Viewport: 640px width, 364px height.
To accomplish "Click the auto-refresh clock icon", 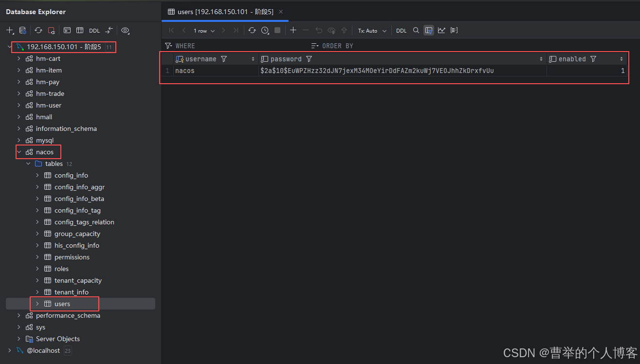I will [265, 30].
